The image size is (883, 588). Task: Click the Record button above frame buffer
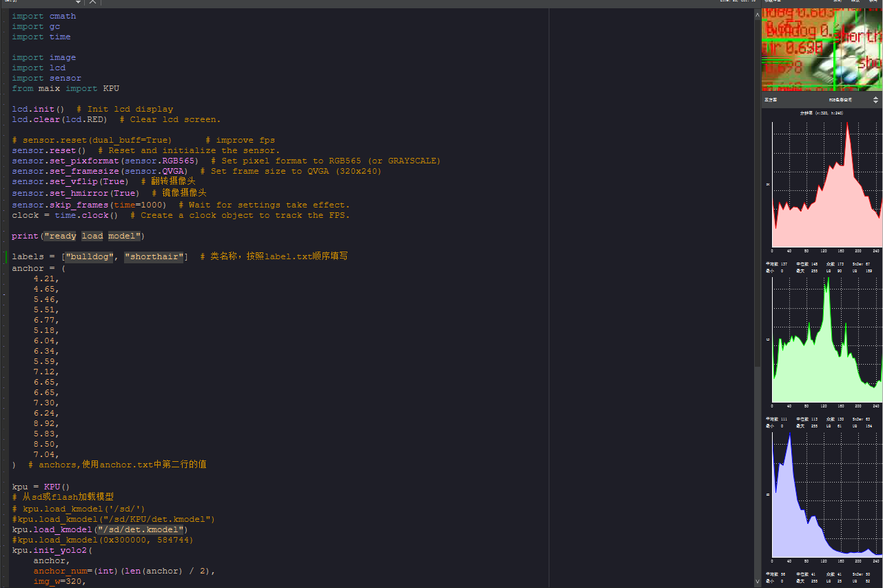tap(837, 1)
